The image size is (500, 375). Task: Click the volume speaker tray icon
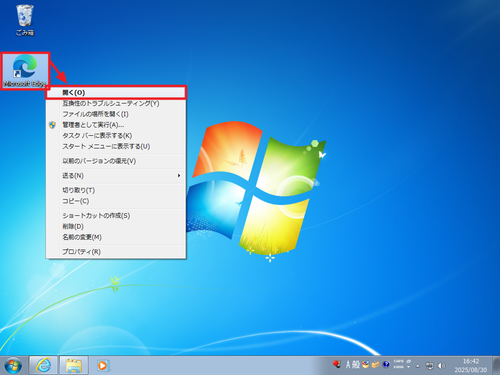(x=441, y=366)
